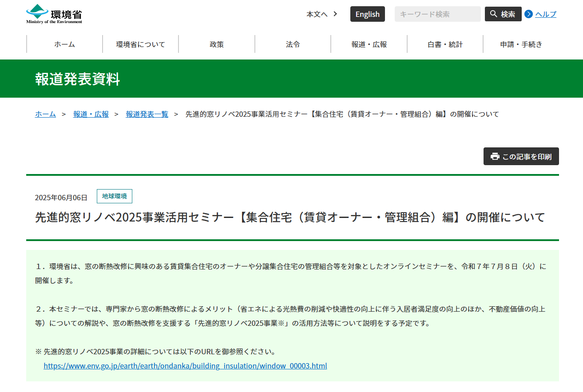The height and width of the screenshot is (392, 583).
Task: Open the 報道・広報 navigation menu item
Action: (369, 44)
